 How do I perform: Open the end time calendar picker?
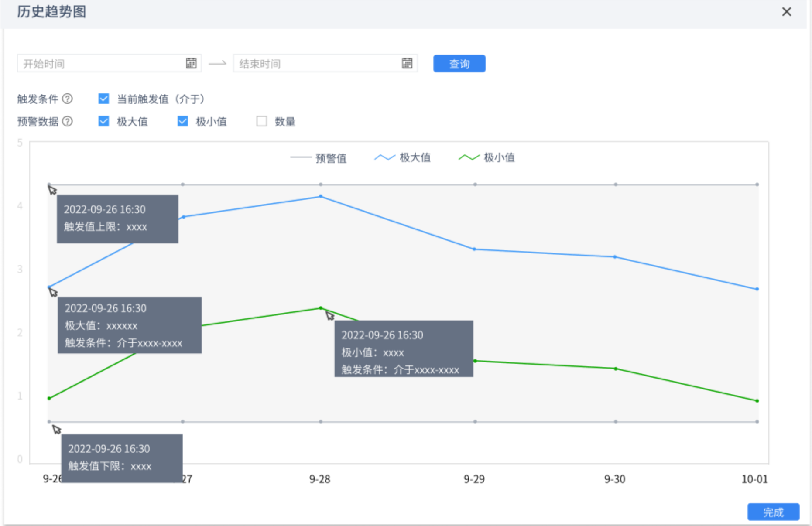click(x=407, y=64)
